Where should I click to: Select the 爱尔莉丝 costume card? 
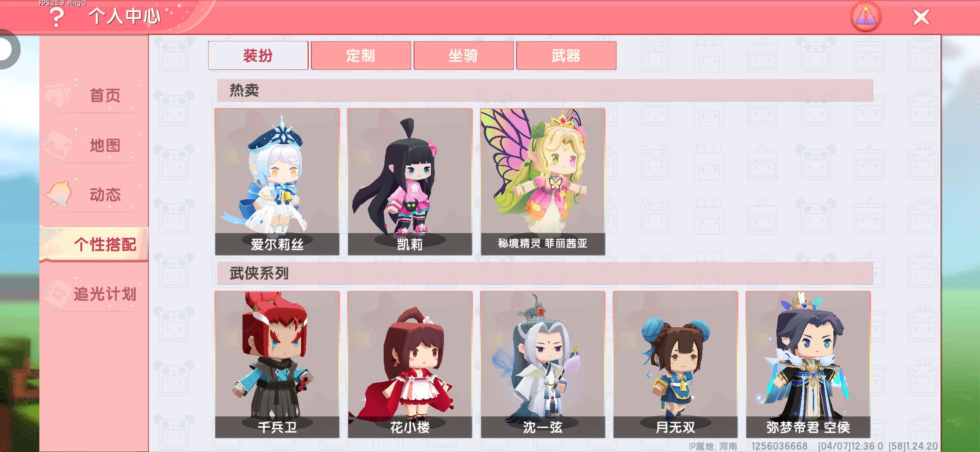coord(277,182)
